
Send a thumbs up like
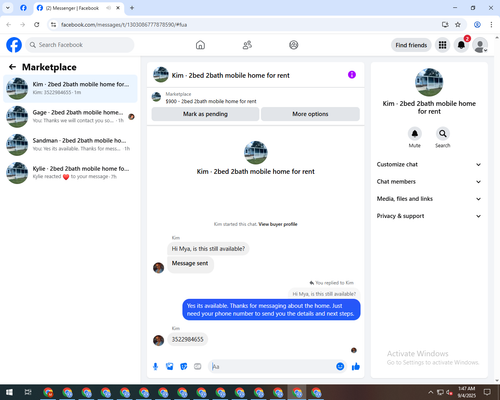pos(356,367)
